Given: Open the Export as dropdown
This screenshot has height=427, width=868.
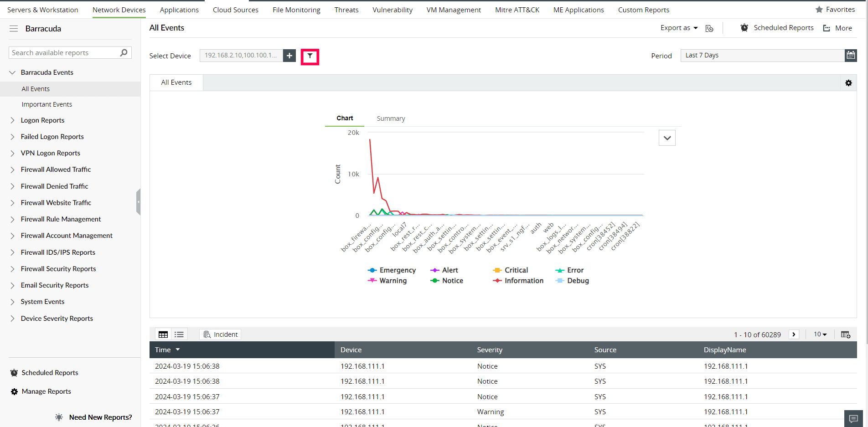Looking at the screenshot, I should pyautogui.click(x=678, y=28).
